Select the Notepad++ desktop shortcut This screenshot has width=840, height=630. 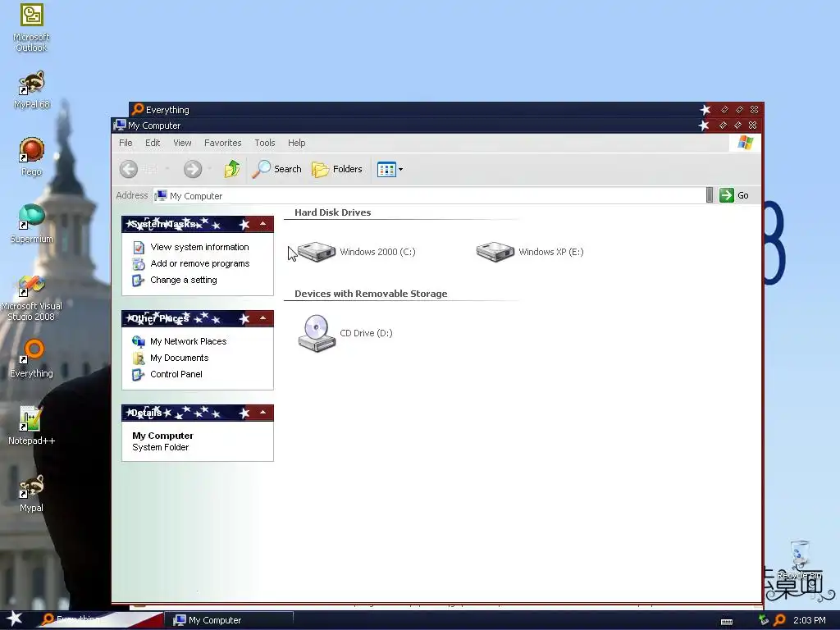[x=32, y=426]
